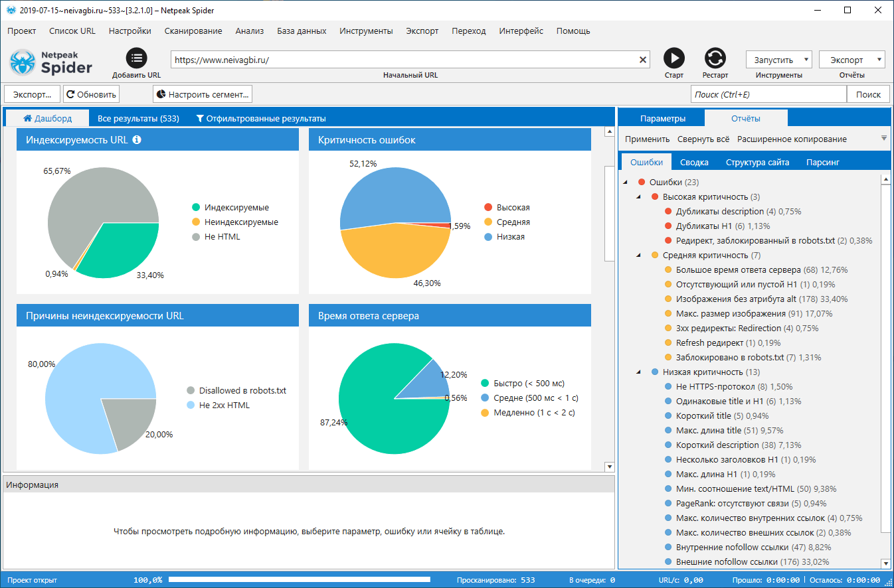Open the Анализ menu
This screenshot has height=588, width=894.
click(x=250, y=31)
